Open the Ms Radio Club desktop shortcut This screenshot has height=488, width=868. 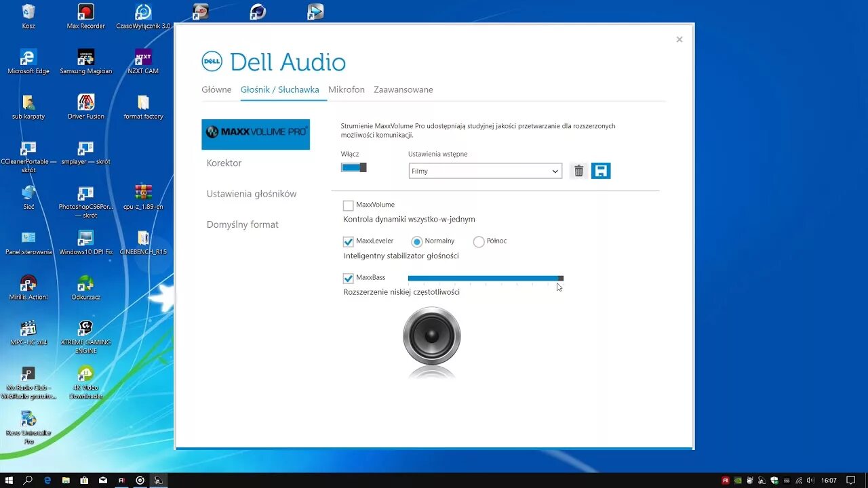click(x=28, y=383)
